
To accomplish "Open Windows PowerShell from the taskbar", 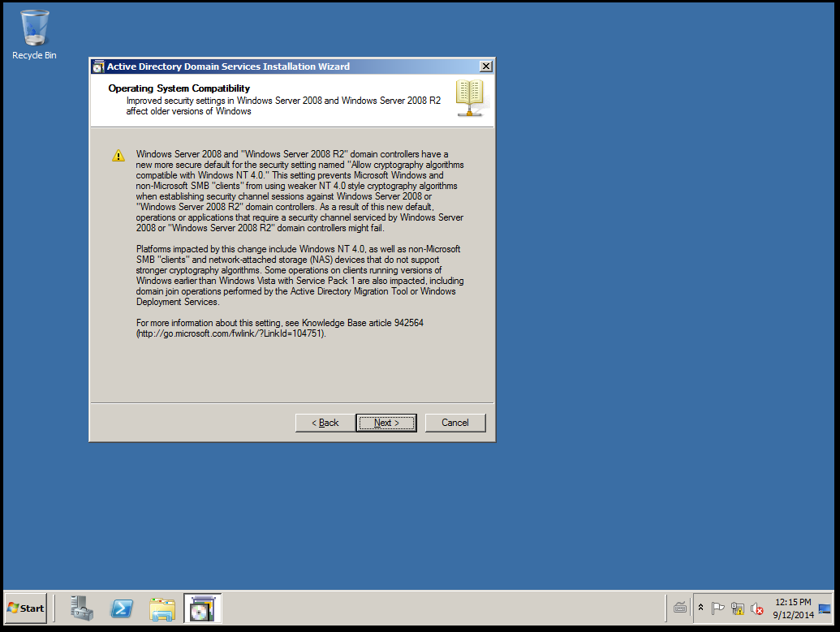I will (x=122, y=608).
